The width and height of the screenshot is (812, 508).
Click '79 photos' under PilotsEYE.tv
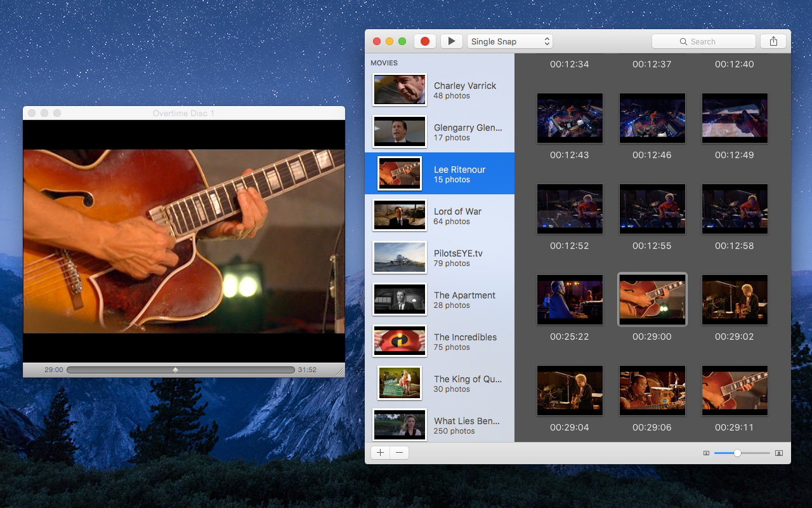coord(452,264)
